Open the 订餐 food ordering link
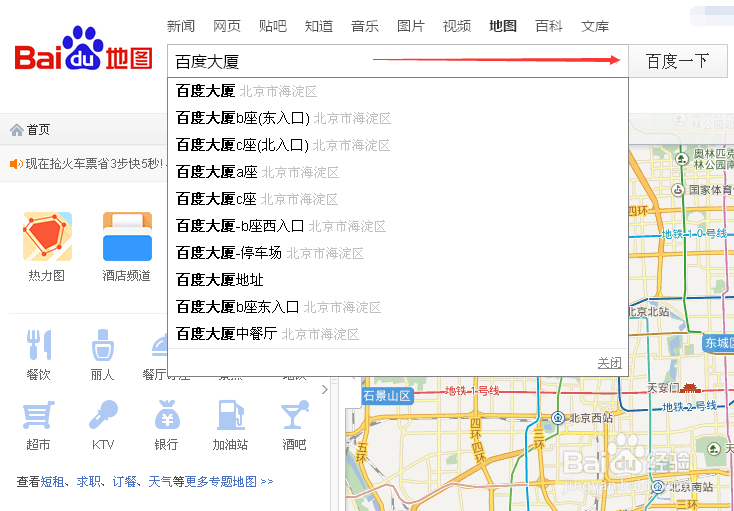The width and height of the screenshot is (734, 511). (125, 482)
